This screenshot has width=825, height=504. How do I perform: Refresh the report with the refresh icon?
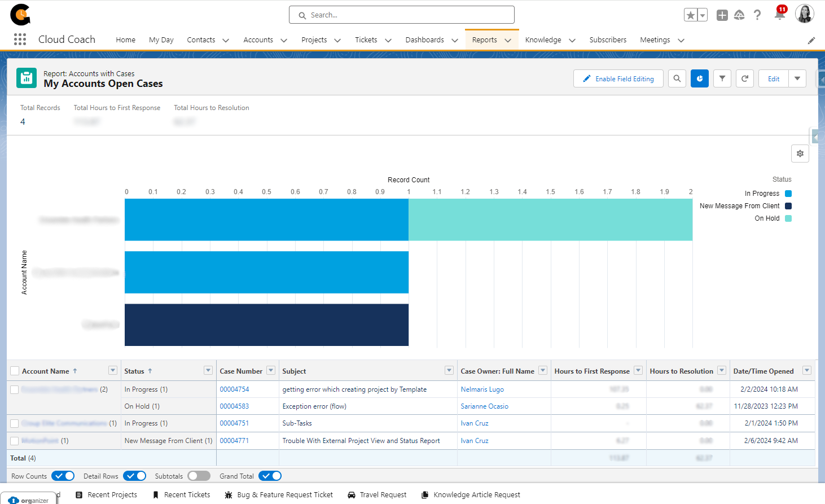(x=744, y=78)
